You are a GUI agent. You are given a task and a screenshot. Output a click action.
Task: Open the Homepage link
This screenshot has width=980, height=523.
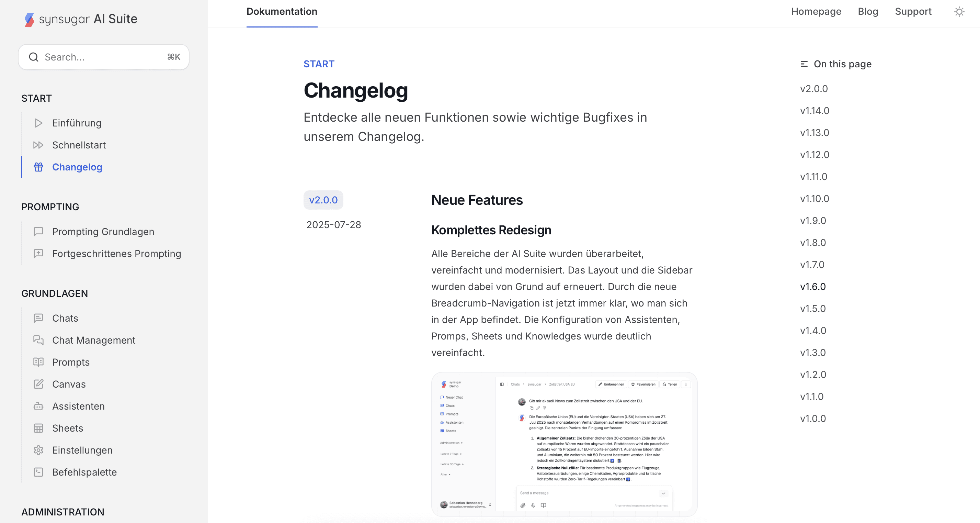point(816,12)
